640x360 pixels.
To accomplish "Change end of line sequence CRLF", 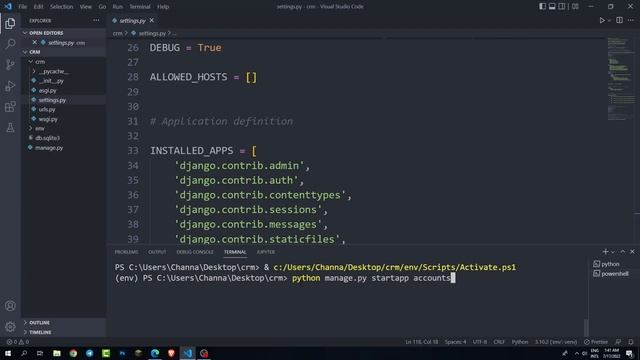I will (499, 342).
